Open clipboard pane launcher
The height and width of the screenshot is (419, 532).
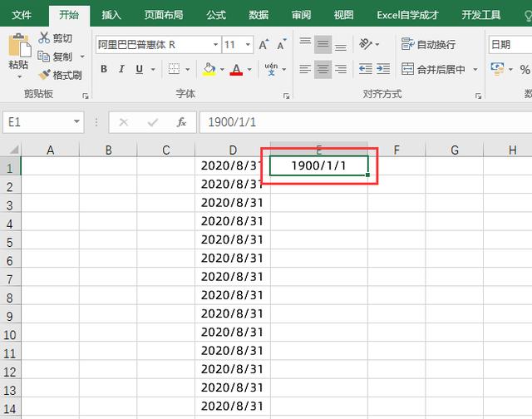(x=85, y=96)
